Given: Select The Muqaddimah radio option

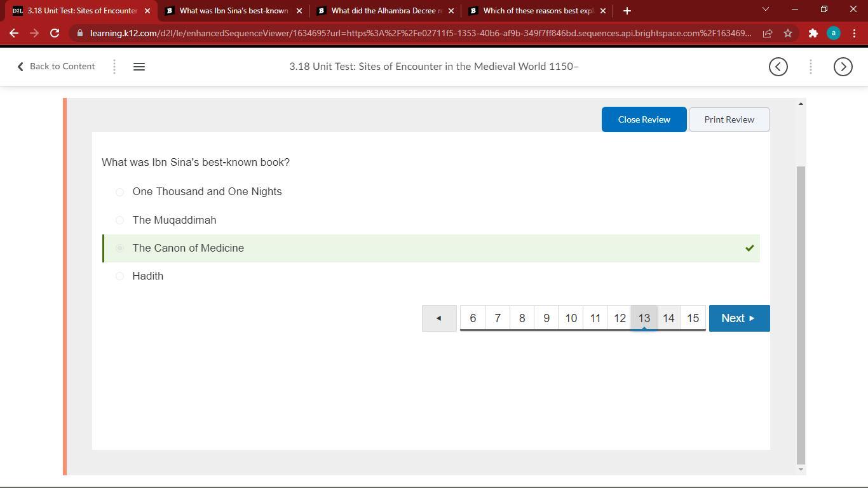Looking at the screenshot, I should click(x=119, y=220).
